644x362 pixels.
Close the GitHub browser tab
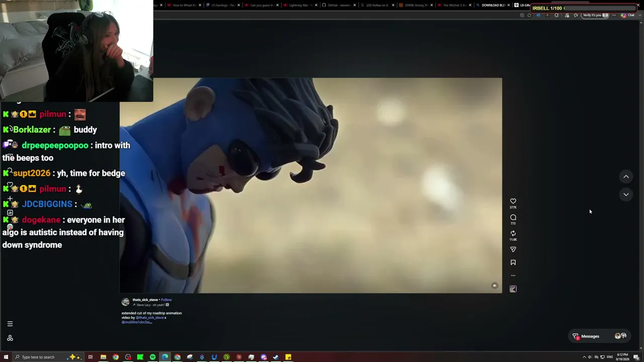(355, 5)
